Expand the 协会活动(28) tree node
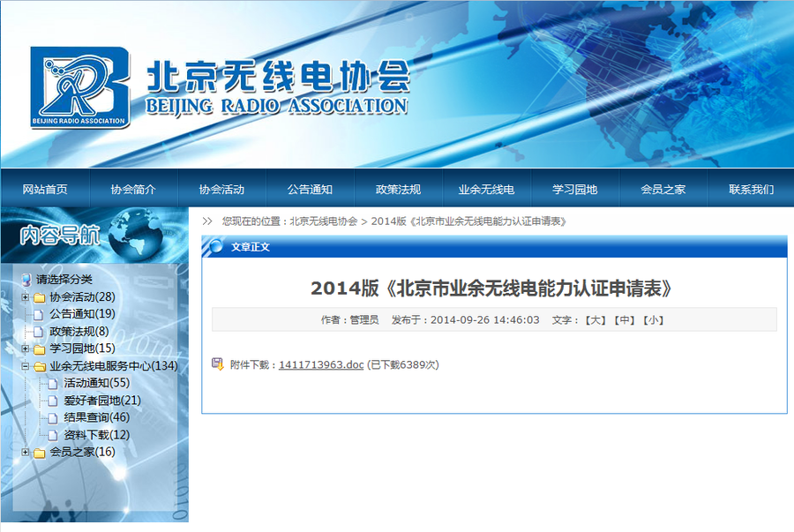 click(x=25, y=297)
